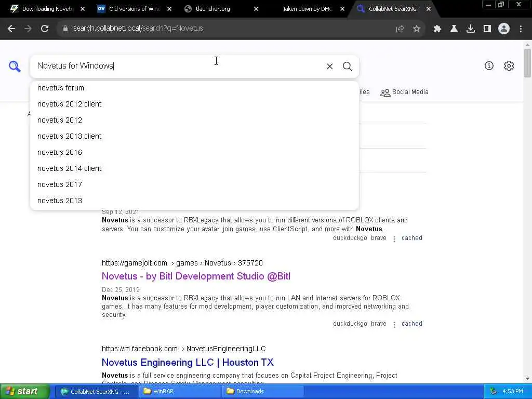
Task: Switch to Taken down by DMCA tab
Action: pyautogui.click(x=307, y=9)
